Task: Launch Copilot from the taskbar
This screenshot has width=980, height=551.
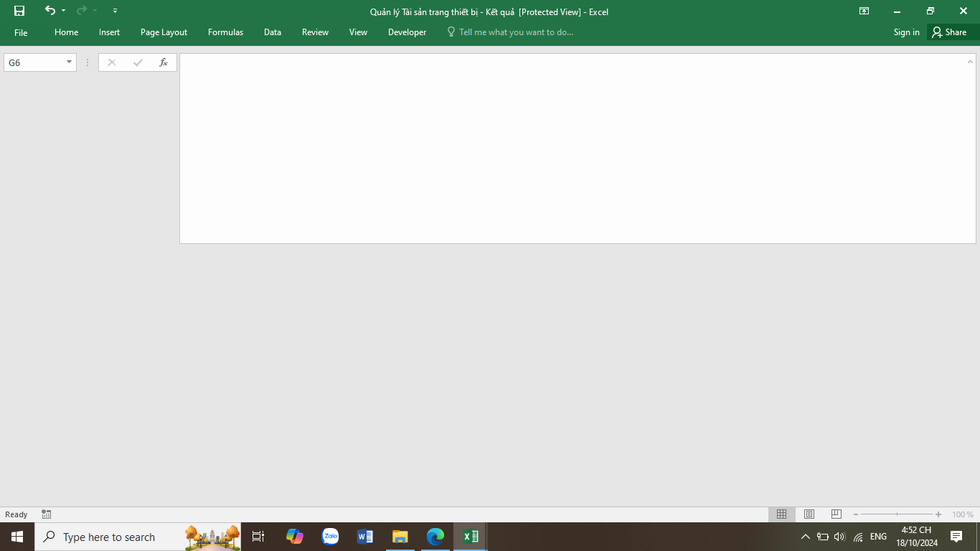Action: click(x=294, y=537)
